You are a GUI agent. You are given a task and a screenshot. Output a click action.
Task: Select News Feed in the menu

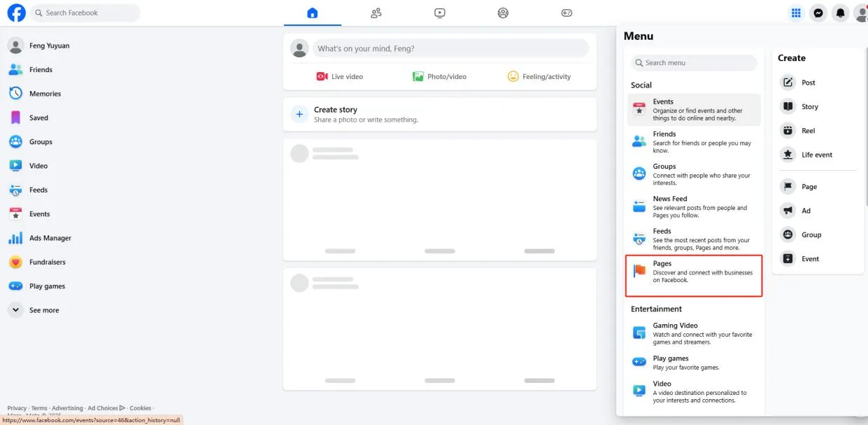(694, 207)
